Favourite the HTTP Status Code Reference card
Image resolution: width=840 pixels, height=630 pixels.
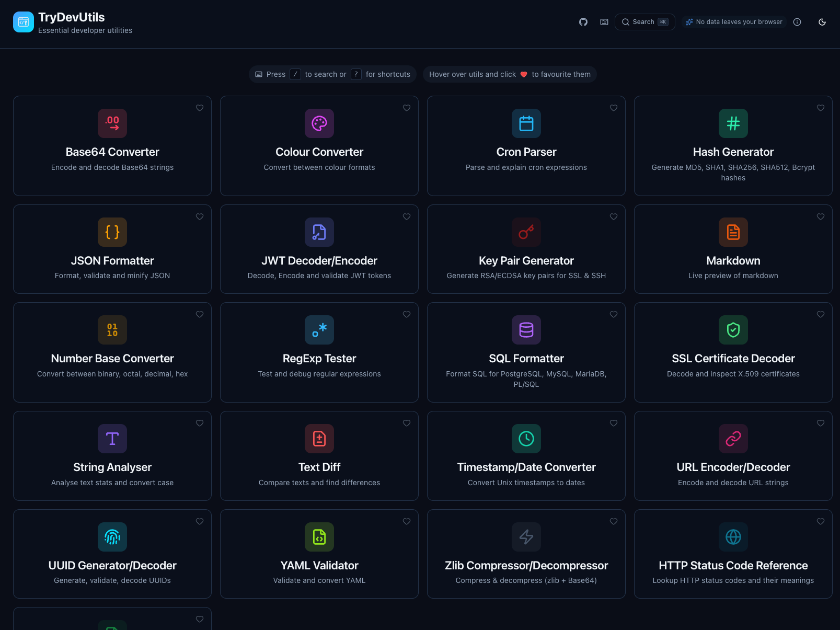pos(821,521)
